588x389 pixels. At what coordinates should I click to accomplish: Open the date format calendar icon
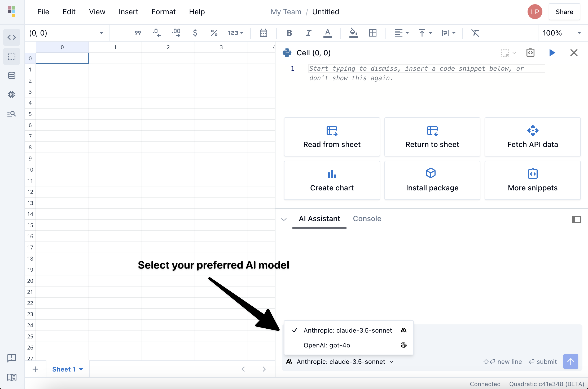264,33
